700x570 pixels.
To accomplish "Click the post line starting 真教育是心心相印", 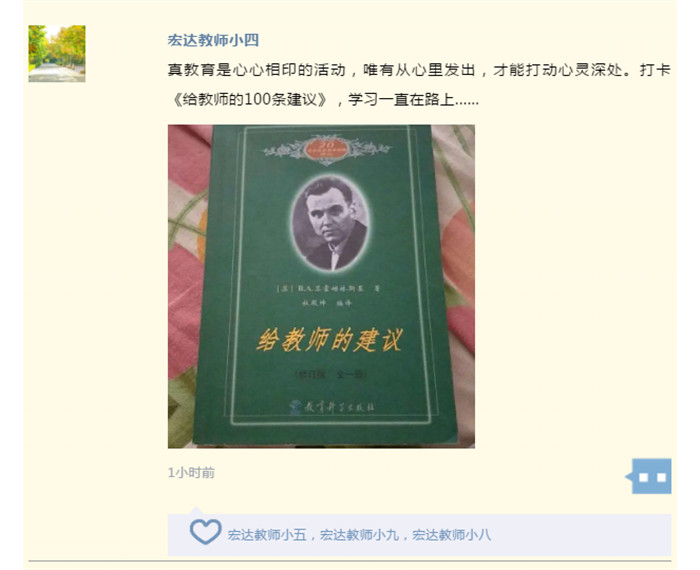I will pyautogui.click(x=419, y=70).
